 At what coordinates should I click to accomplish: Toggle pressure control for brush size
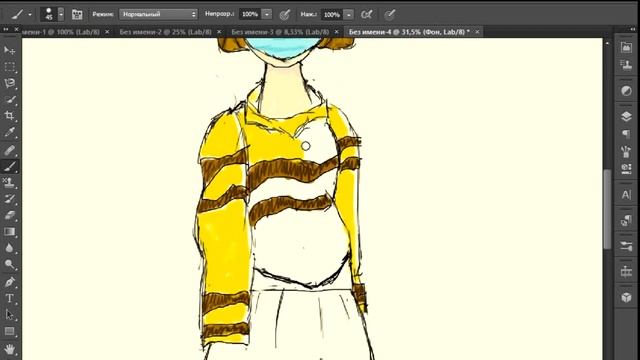coord(389,15)
